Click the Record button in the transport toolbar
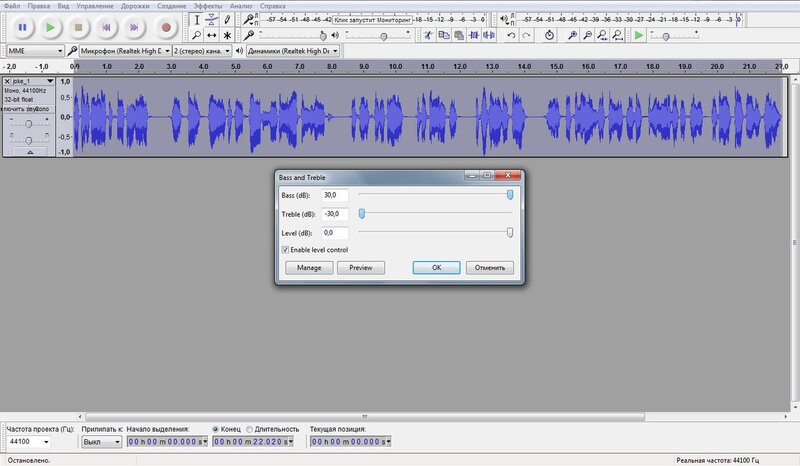The height and width of the screenshot is (466, 800). pyautogui.click(x=167, y=27)
